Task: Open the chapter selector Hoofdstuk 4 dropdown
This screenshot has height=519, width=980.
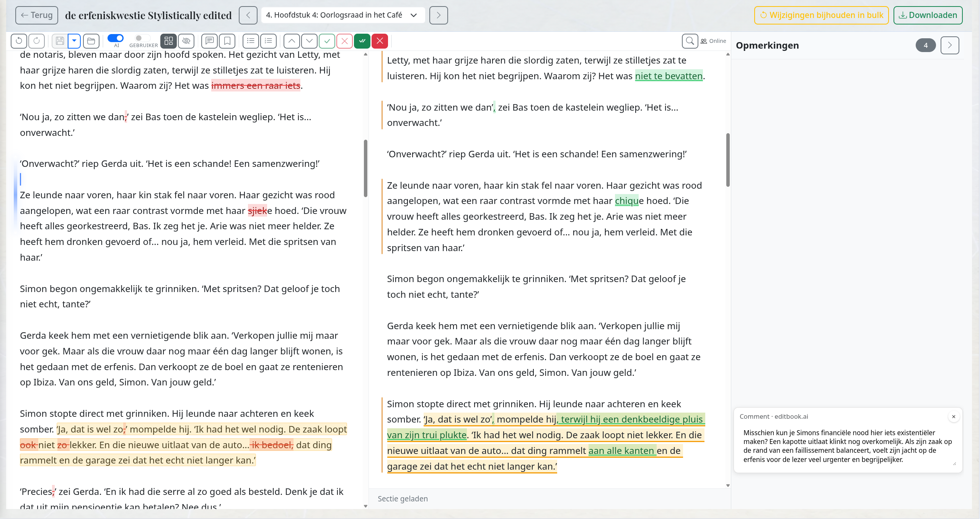Action: pyautogui.click(x=343, y=15)
